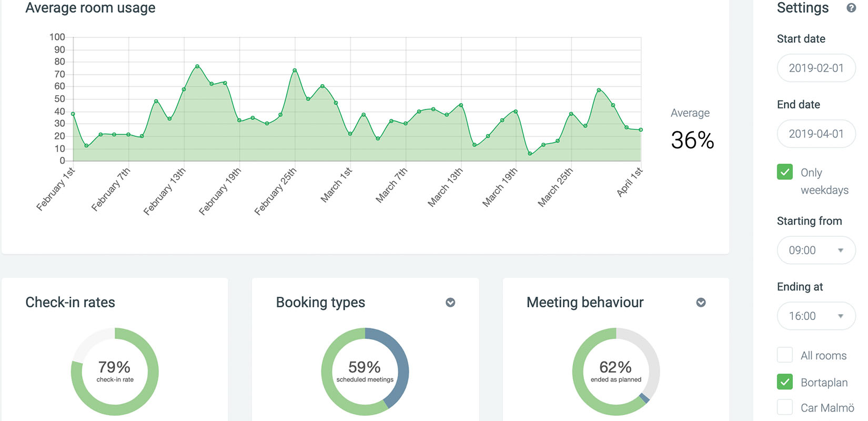
Task: Click the April 1st axis label
Action: (630, 182)
